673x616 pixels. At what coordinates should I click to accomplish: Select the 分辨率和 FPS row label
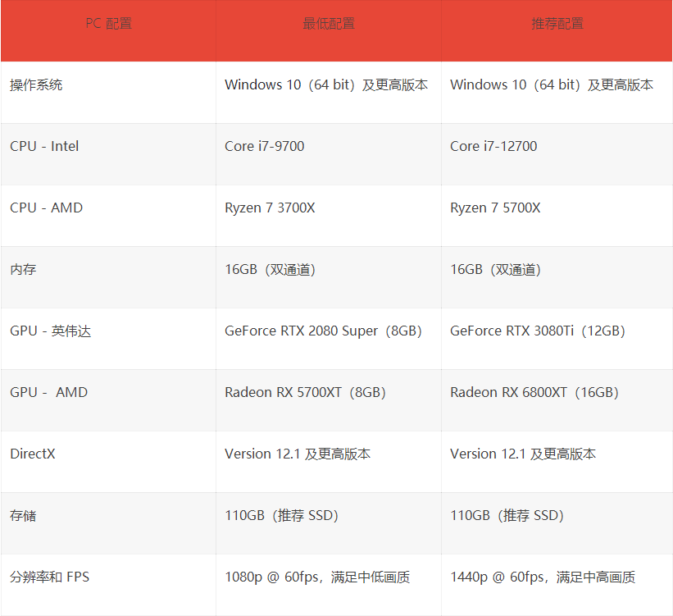(x=49, y=577)
